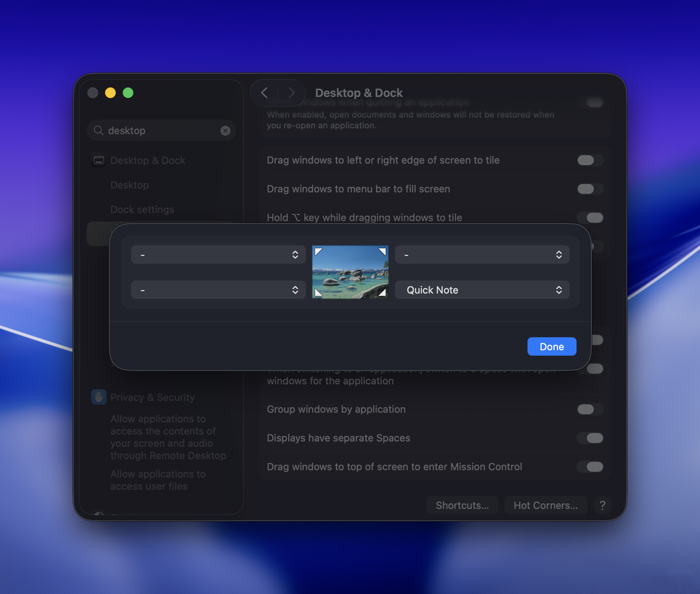Click the Done button
This screenshot has height=594, width=700.
(x=552, y=346)
